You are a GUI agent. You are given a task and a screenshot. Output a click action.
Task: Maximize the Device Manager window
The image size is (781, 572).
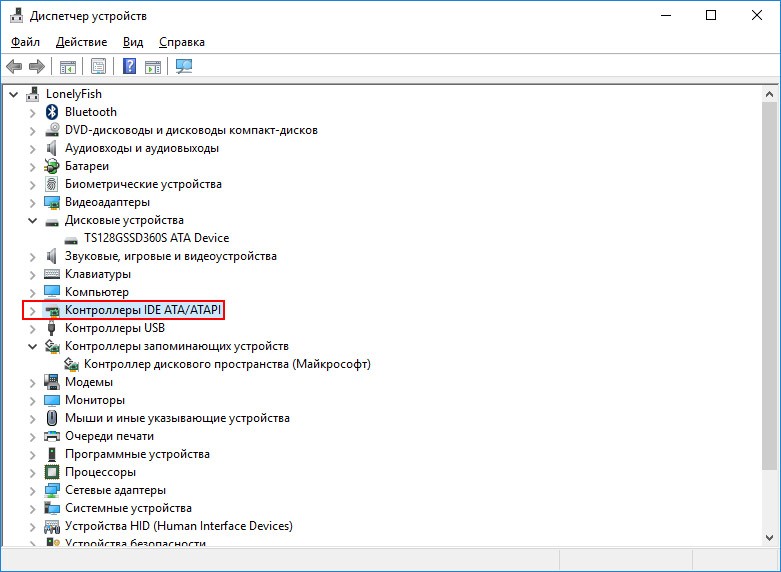711,15
